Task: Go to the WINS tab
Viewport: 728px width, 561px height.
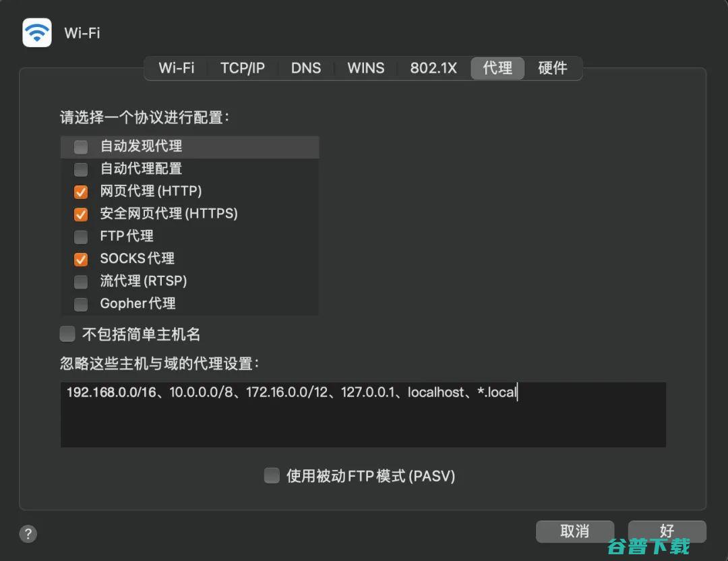Action: click(x=366, y=68)
